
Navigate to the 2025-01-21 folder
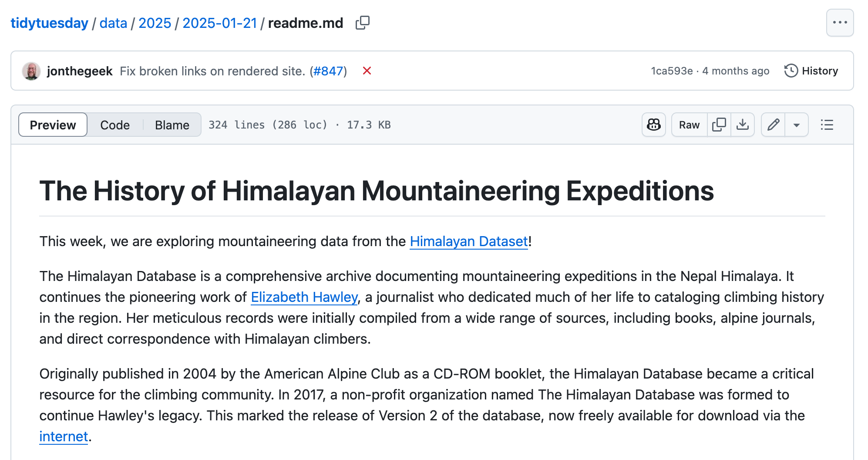(219, 23)
